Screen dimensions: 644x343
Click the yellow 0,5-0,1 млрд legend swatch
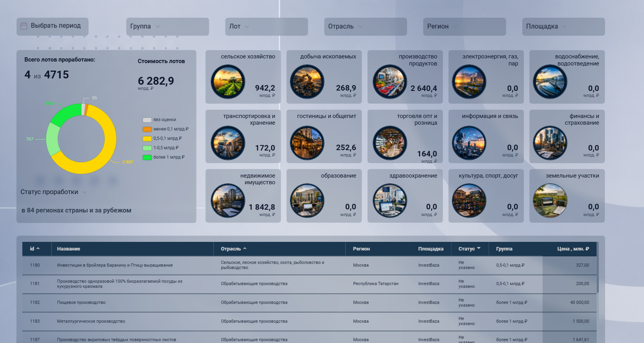(x=147, y=138)
